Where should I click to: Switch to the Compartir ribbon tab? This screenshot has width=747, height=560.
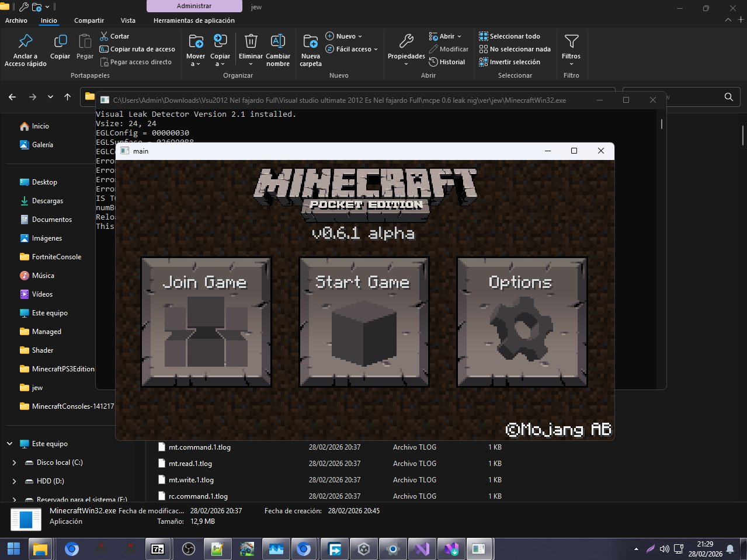(x=89, y=20)
